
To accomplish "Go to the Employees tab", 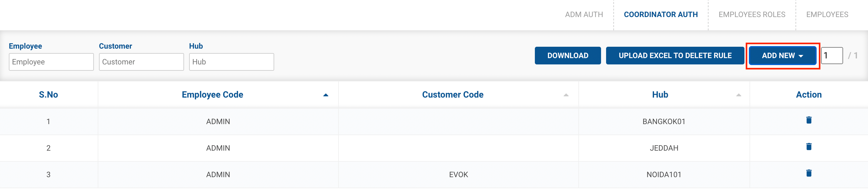I will (x=827, y=15).
